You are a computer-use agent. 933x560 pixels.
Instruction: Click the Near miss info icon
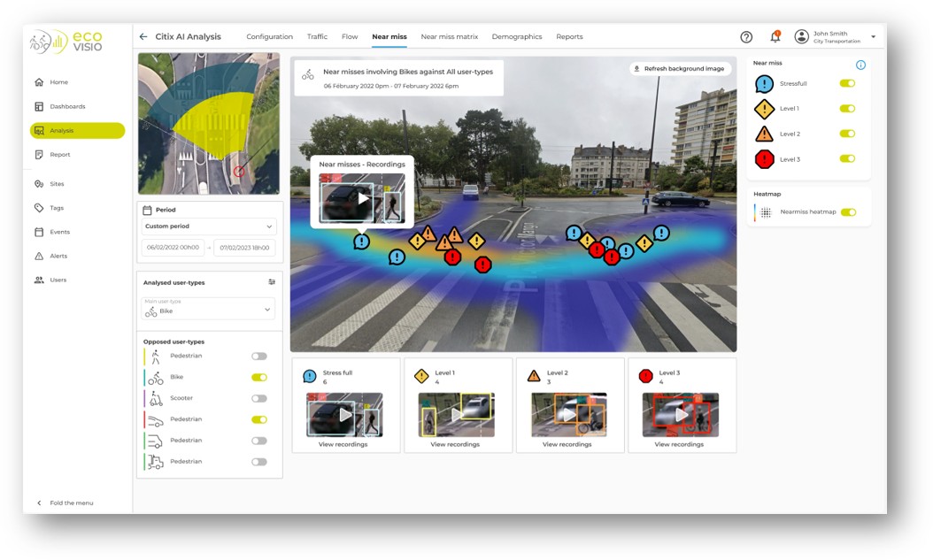pyautogui.click(x=860, y=65)
